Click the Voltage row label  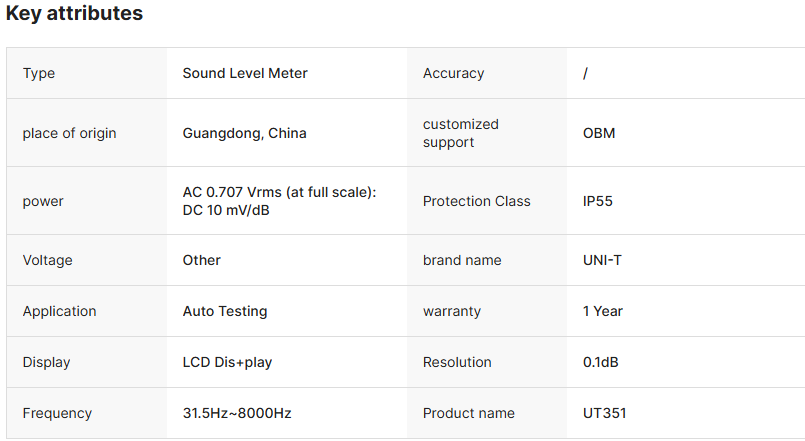(x=47, y=260)
